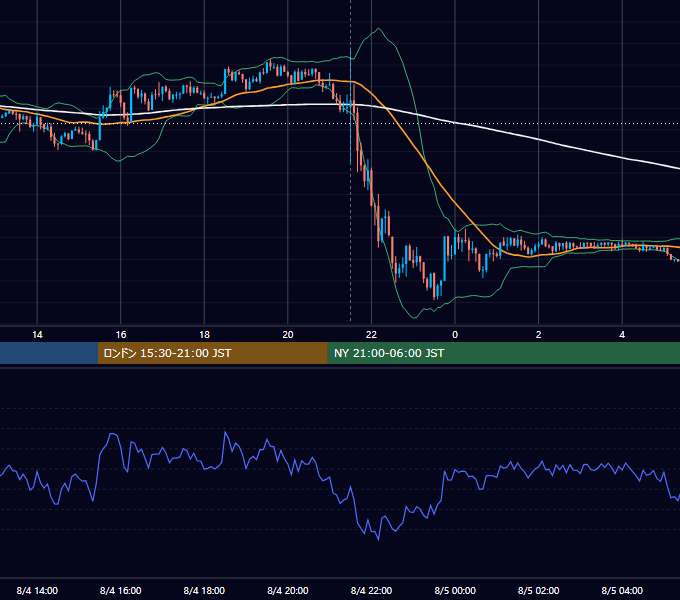Click the 8/4 16:00 label on indicator axis

click(121, 591)
